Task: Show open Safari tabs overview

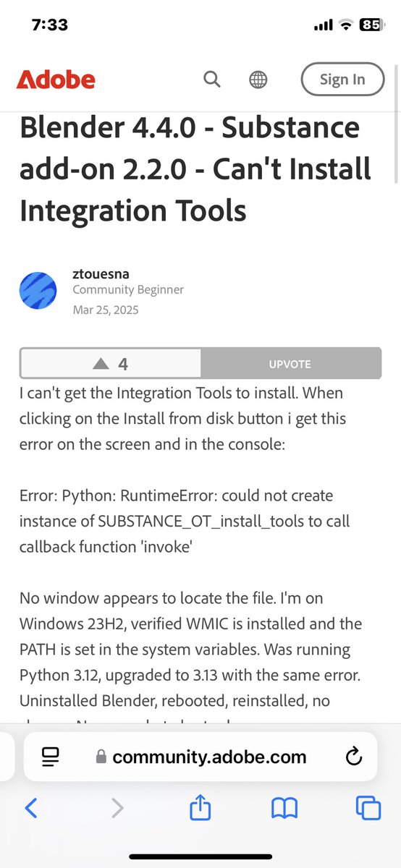Action: click(x=368, y=808)
